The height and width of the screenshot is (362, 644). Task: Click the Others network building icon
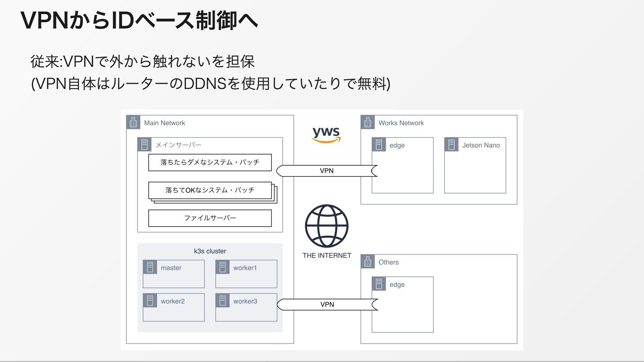point(368,261)
